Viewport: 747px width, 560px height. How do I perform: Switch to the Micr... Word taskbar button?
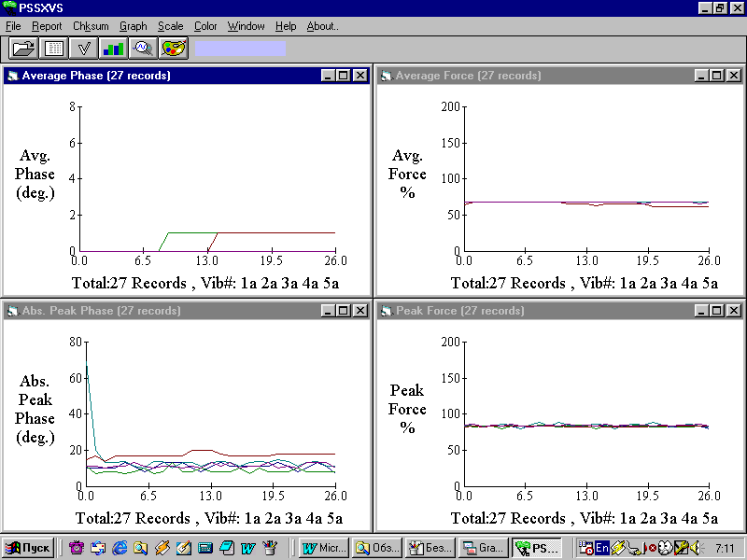324,548
